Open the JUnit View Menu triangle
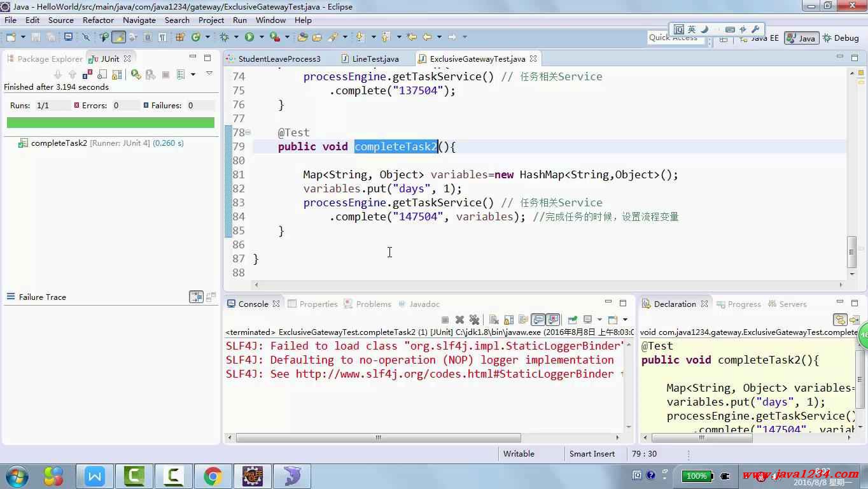Viewport: 868px width, 489px height. coord(209,74)
